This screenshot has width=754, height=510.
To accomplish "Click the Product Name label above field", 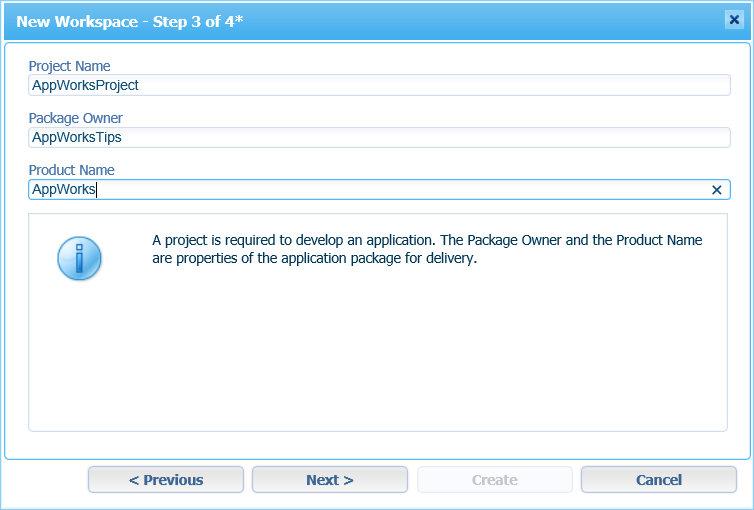I will [71, 170].
